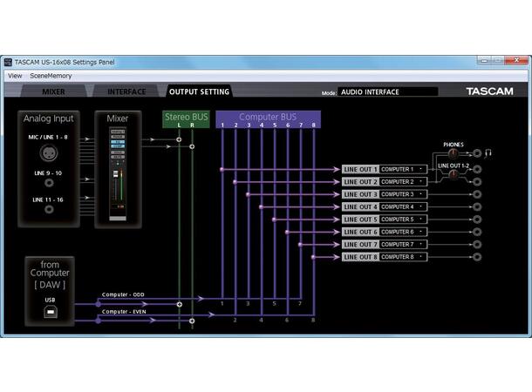Viewport: 532px width, 392px height.
Task: Switch to the INTERFACE tab
Action: [126, 91]
